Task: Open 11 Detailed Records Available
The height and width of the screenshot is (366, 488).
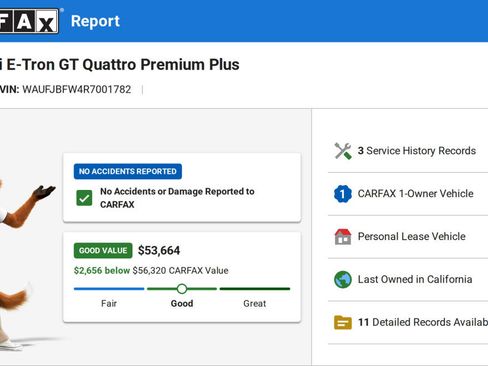Action: pos(408,322)
